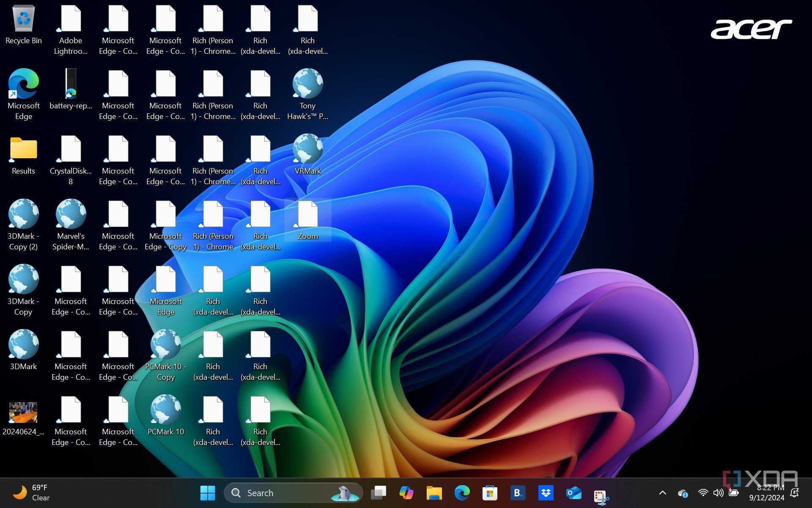812x508 pixels.
Task: Select the Results folder
Action: pos(24,155)
